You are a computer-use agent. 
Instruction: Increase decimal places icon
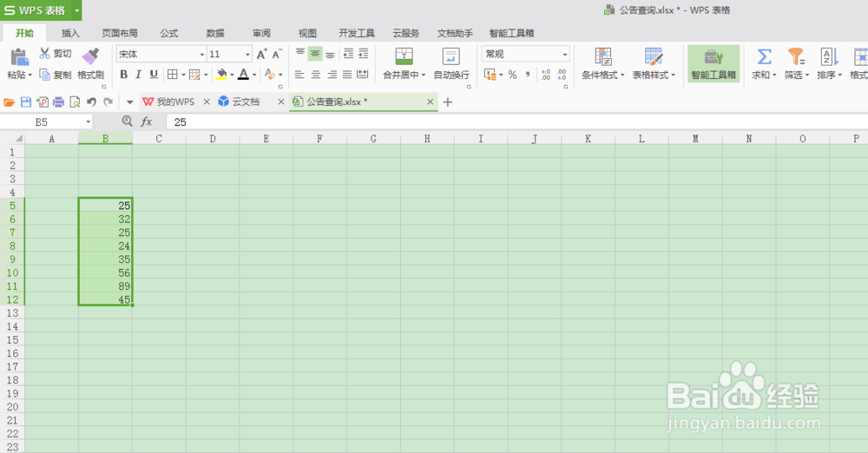(x=546, y=75)
